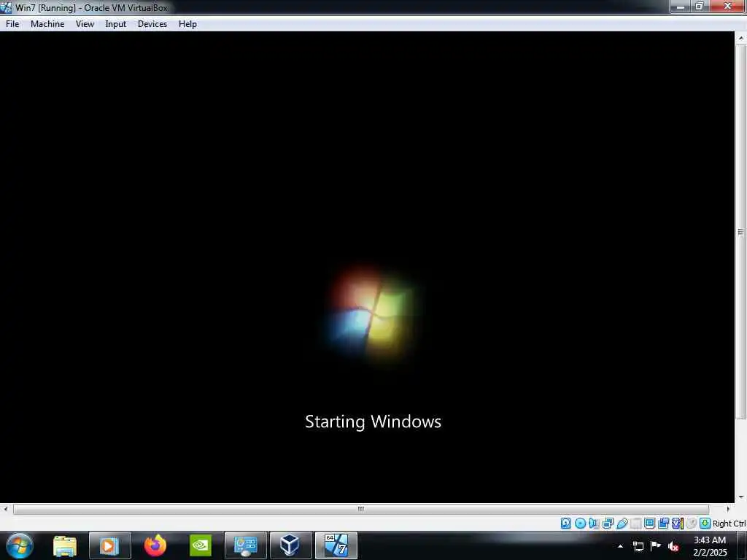
Task: Click the vertical scrollbar down arrow
Action: click(740, 497)
